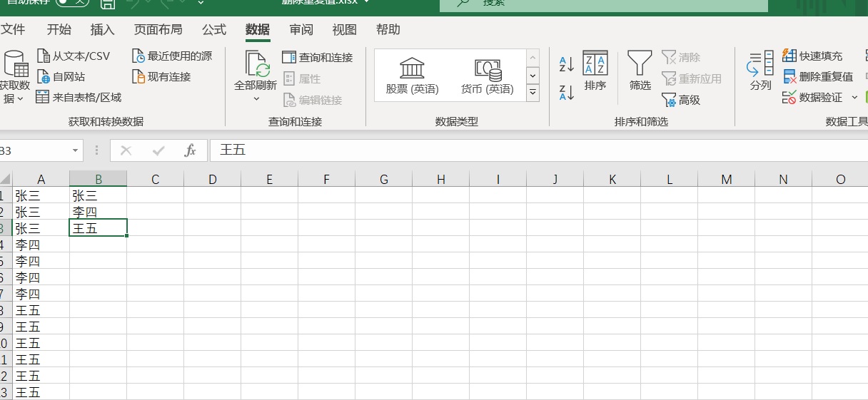Open 最近使用的源 list

pyautogui.click(x=172, y=56)
